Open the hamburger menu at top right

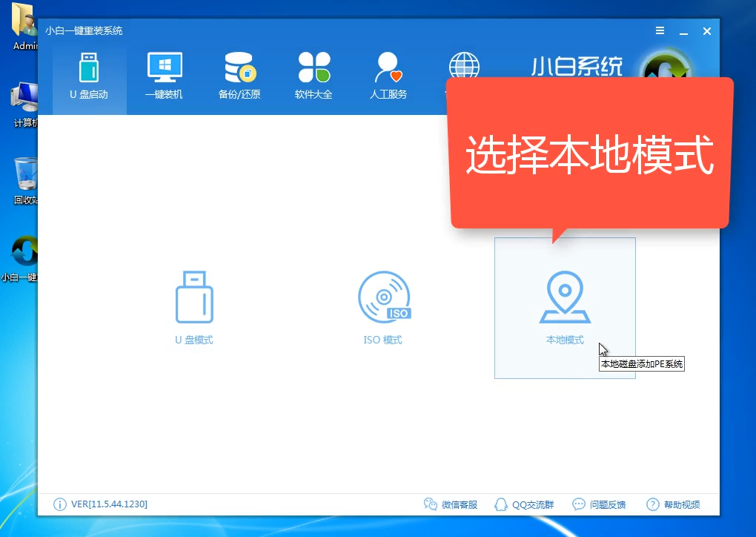coord(659,31)
